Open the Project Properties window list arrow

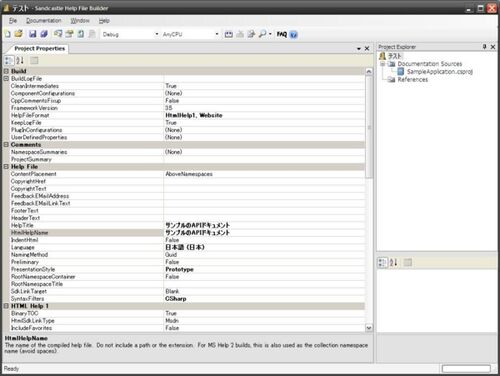[359, 49]
